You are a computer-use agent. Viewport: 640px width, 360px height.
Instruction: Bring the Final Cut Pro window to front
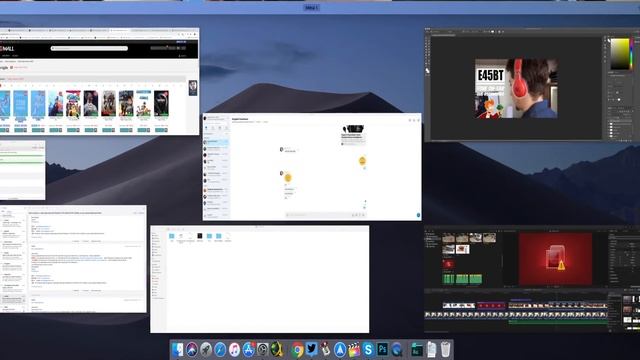point(532,279)
